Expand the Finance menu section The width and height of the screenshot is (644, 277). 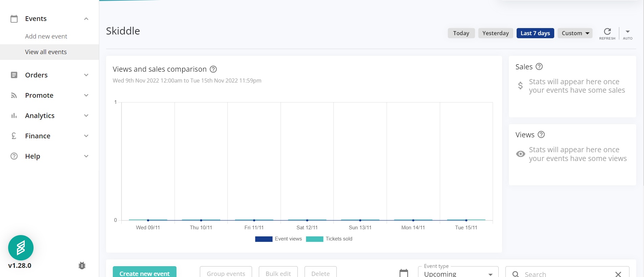86,136
